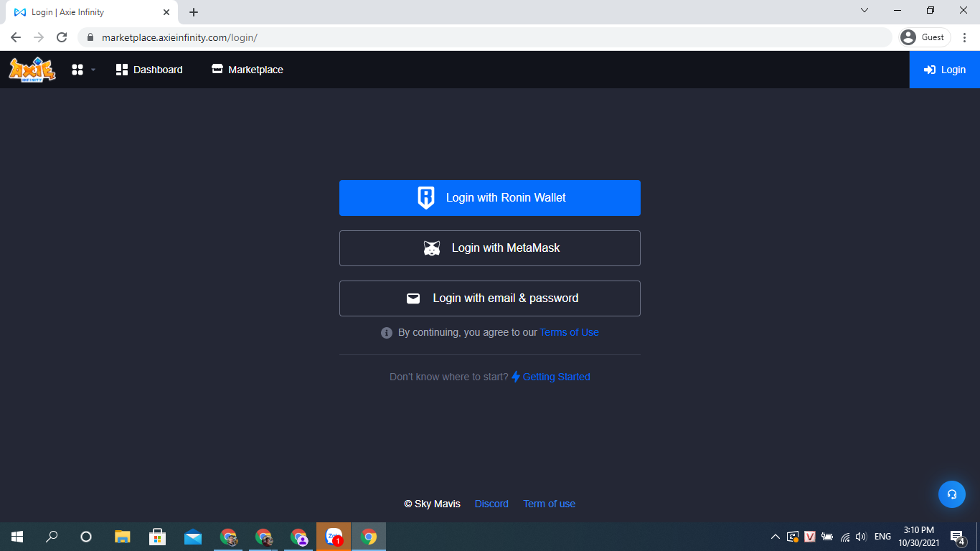Show hidden system tray icons
Screen dimensions: 980x551
coord(776,537)
